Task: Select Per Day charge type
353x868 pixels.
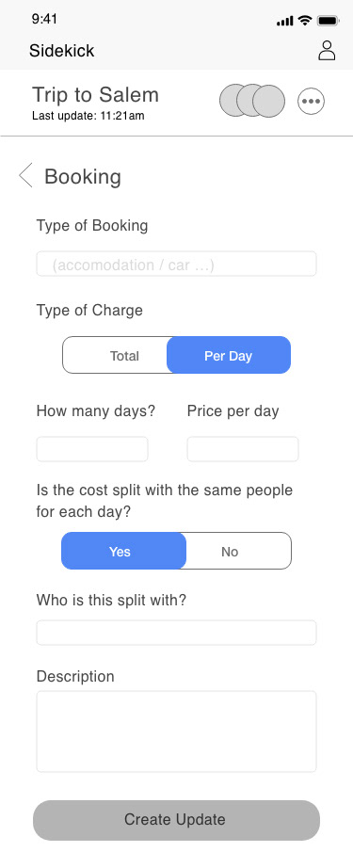Action: pos(229,356)
